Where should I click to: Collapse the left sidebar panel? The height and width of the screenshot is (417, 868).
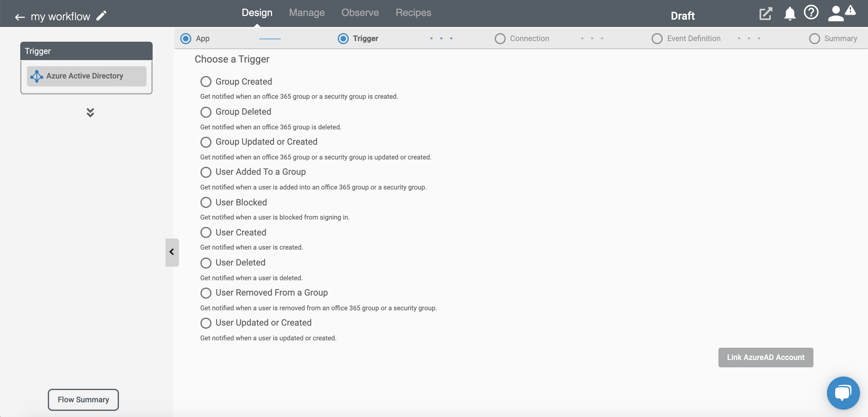[172, 252]
